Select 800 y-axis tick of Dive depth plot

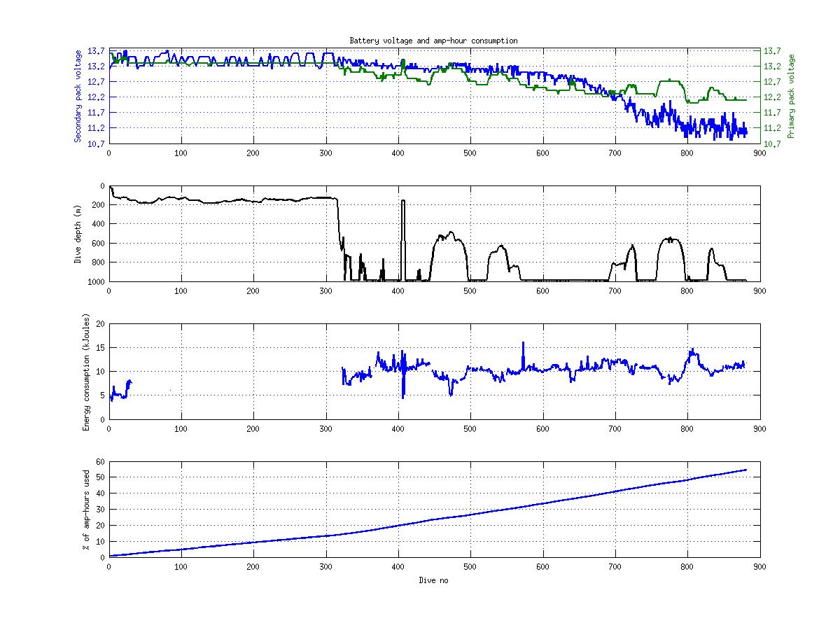click(x=99, y=262)
